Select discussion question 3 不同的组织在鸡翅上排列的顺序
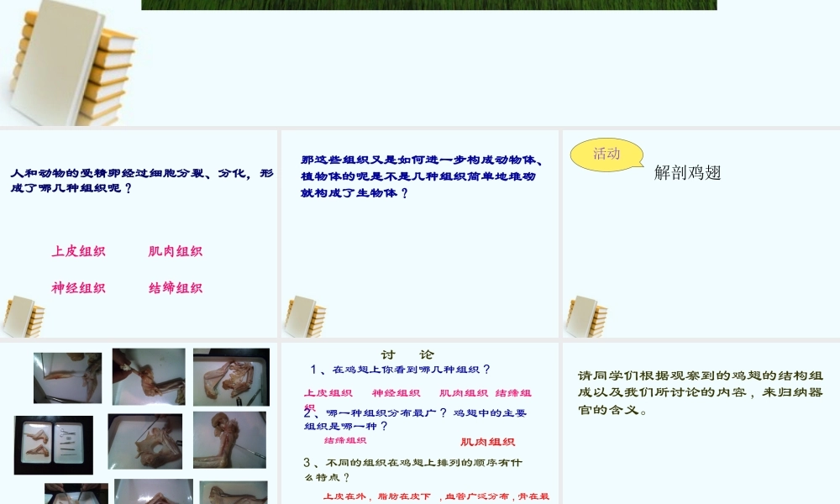840x504 pixels. [412, 470]
